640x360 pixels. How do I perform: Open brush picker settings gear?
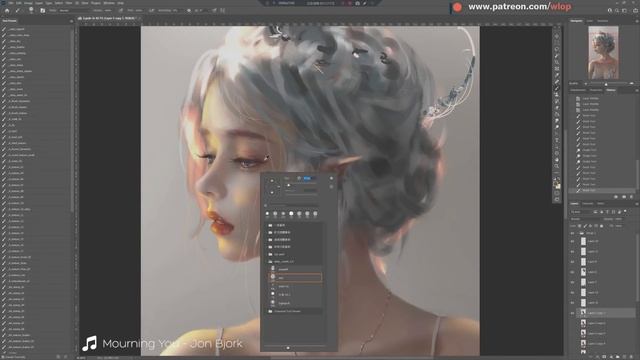coord(331,178)
